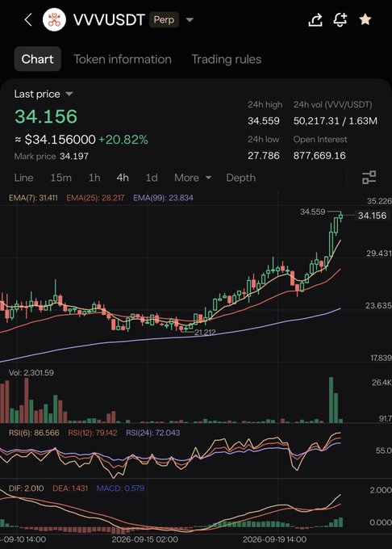Tap the 2026-09-15 02:00 time label
The width and height of the screenshot is (392, 549).
[144, 539]
